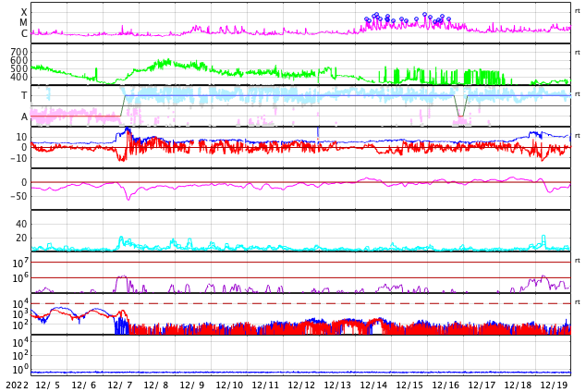This screenshot has width=586, height=392.
Task: Select the 12/ 6 date label
Action: click(84, 386)
